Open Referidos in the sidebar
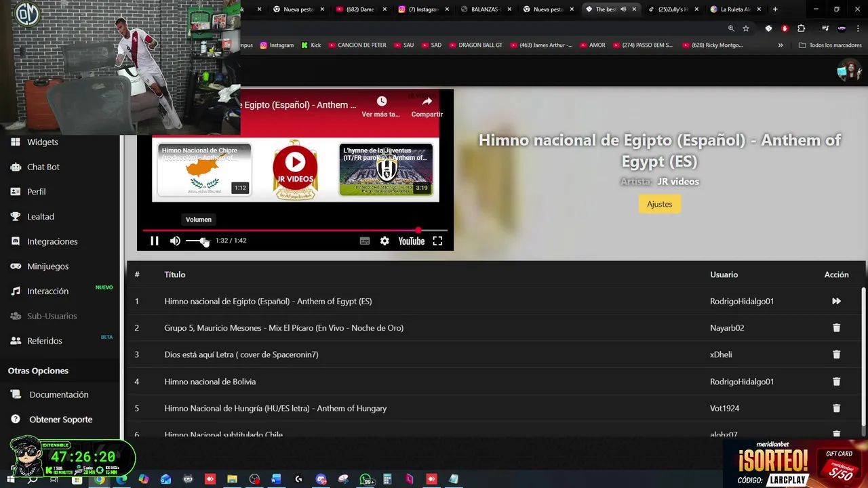This screenshot has height=488, width=868. [x=44, y=341]
